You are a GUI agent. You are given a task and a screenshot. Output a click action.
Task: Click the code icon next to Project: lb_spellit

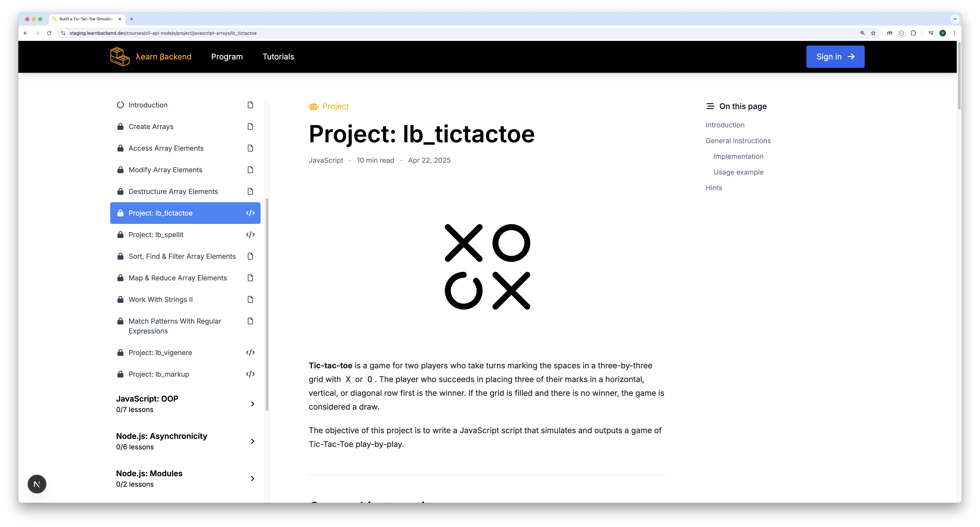point(250,235)
